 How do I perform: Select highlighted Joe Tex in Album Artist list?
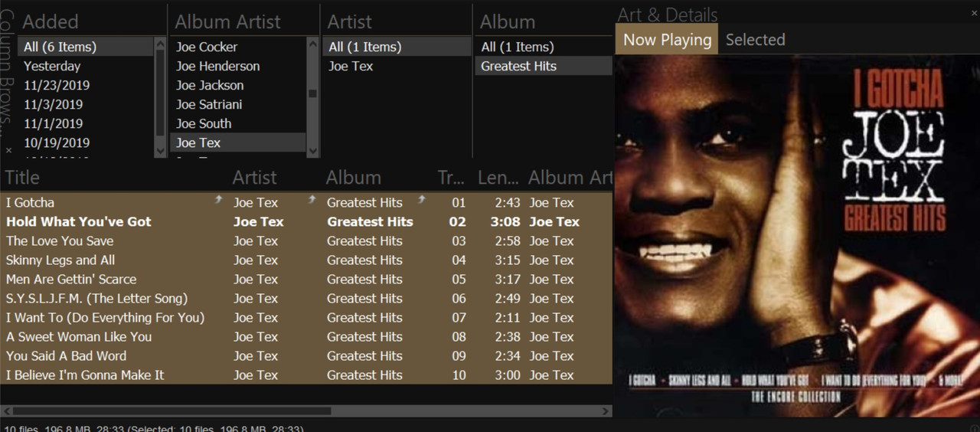[238, 142]
